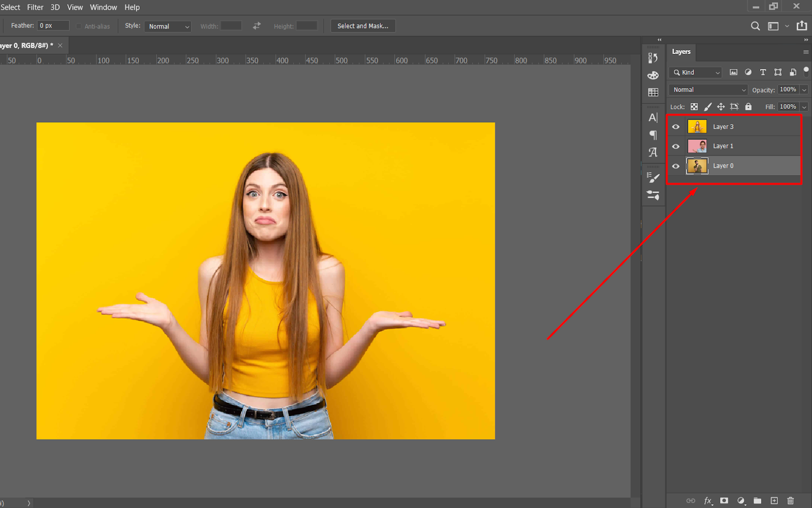Expand the layer blend mode dropdown

(708, 90)
